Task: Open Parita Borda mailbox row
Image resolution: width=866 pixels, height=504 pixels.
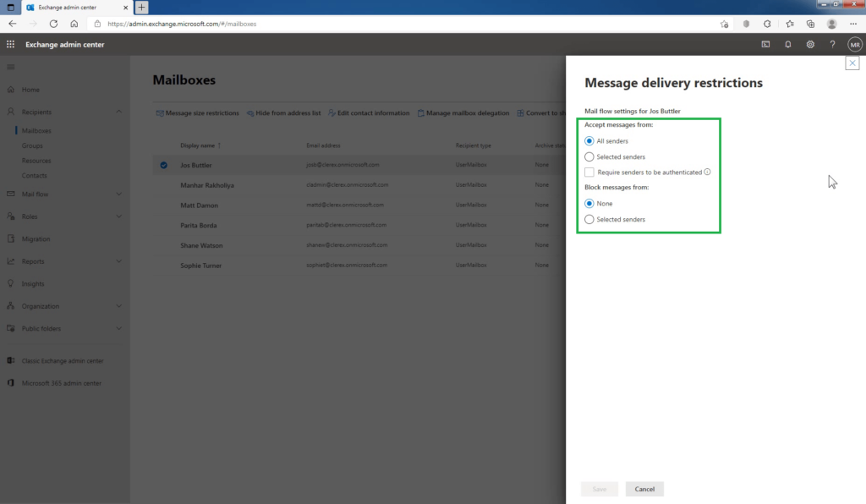Action: pos(359,225)
